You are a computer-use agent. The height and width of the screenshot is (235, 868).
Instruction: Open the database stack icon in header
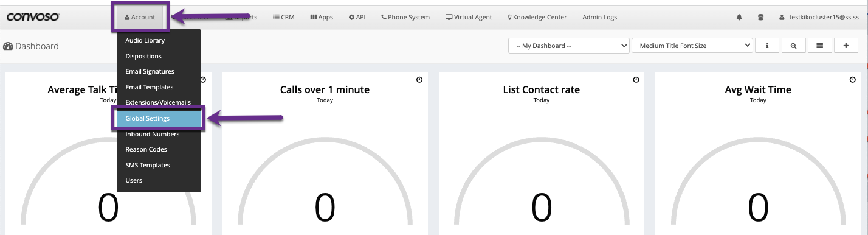click(x=760, y=18)
